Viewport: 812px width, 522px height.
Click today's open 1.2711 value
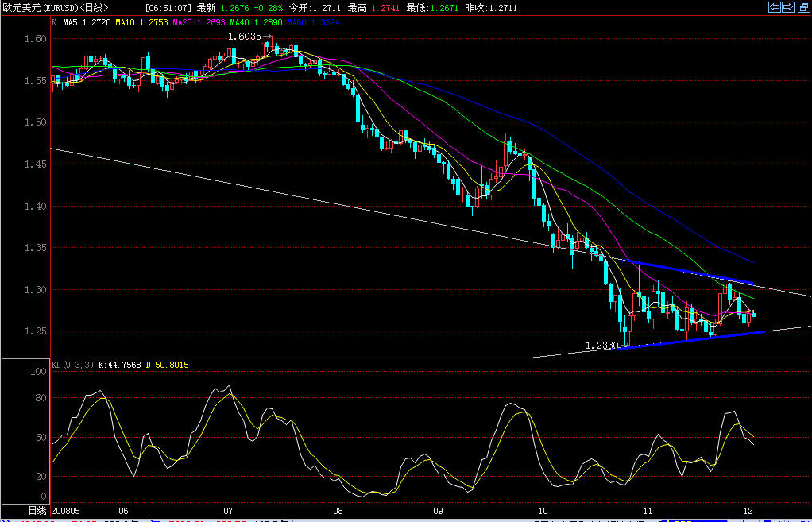[x=327, y=8]
